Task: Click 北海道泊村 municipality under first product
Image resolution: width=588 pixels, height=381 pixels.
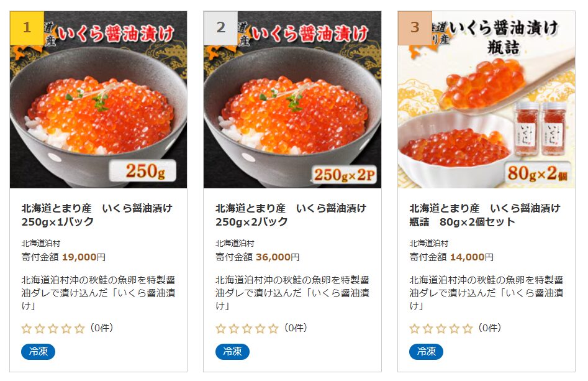Action: (x=41, y=243)
